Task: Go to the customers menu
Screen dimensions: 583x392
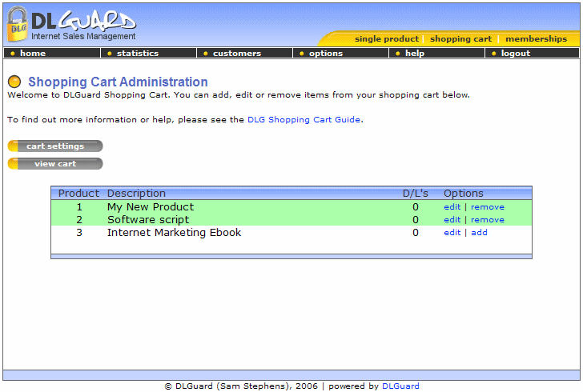Action: point(236,54)
